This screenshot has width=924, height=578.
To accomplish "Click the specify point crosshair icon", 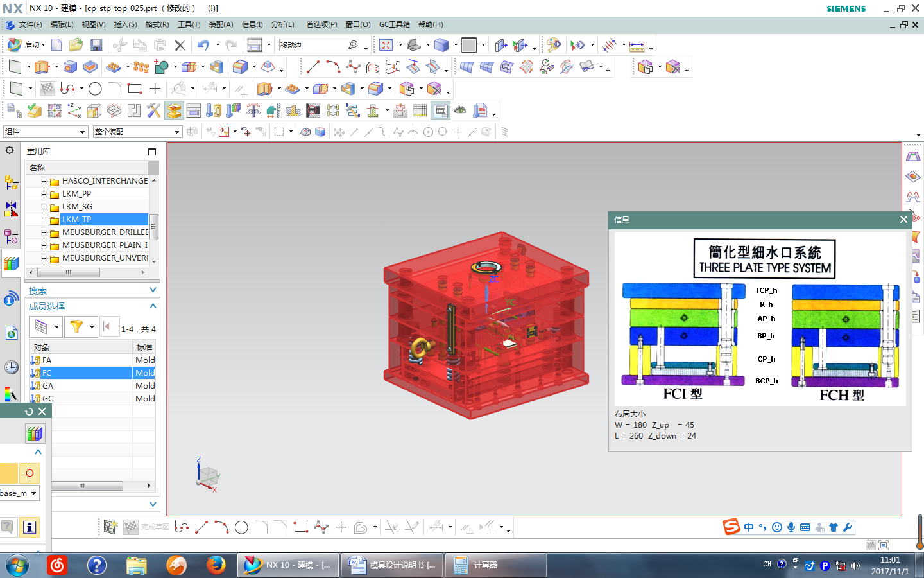I will tap(30, 473).
